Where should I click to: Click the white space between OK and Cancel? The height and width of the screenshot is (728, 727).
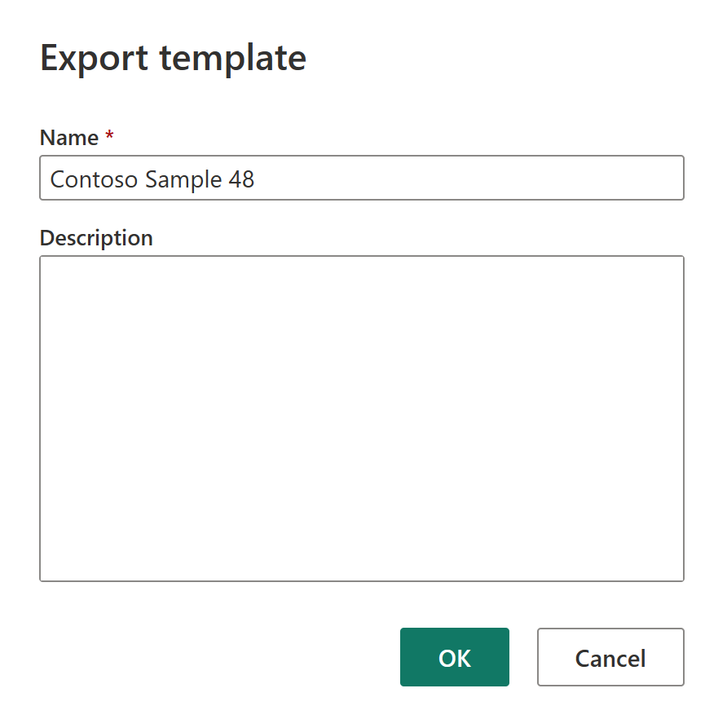(x=522, y=657)
